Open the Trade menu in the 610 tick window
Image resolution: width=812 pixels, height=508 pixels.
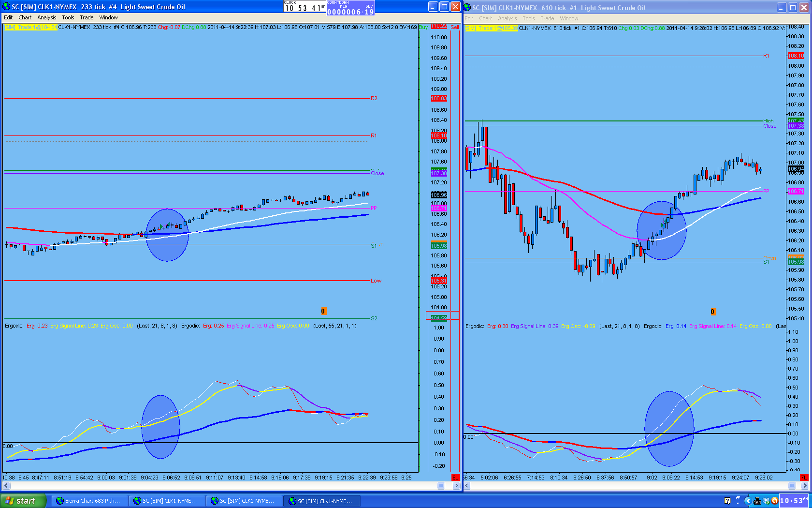tap(547, 18)
